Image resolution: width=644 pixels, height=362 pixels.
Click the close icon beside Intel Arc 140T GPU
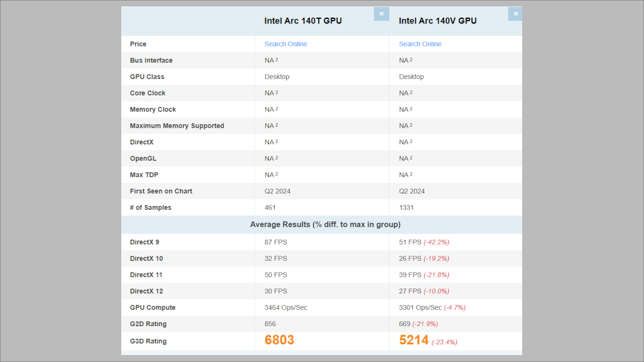point(382,14)
